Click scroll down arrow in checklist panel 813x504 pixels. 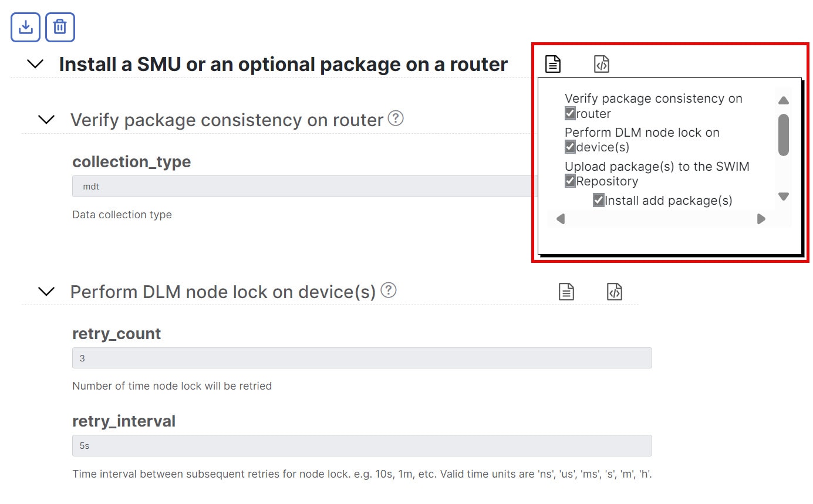(784, 197)
